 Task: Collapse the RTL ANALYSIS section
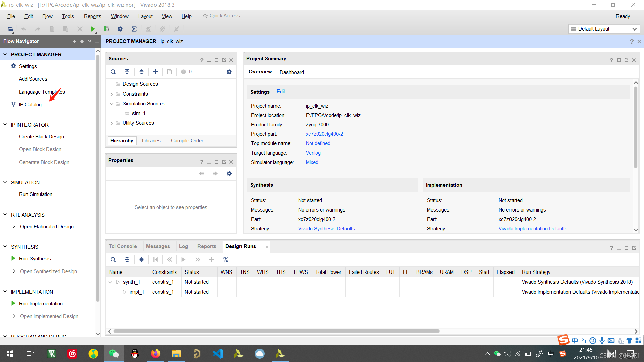5,215
